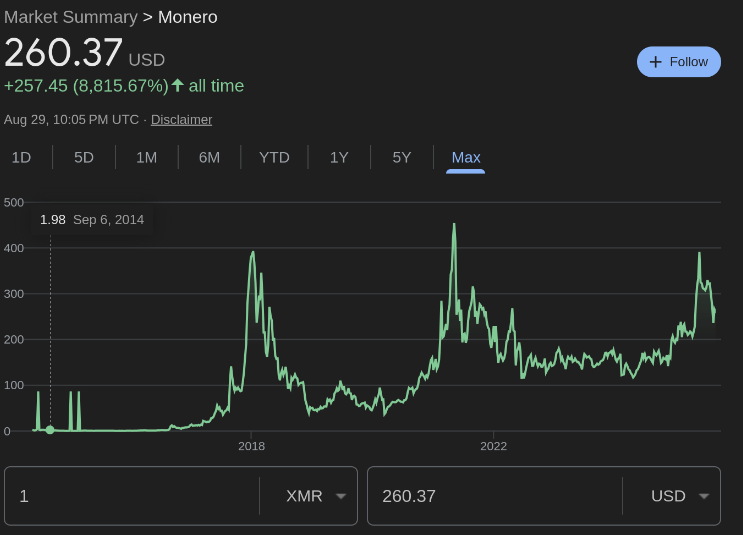Click the 2018 label on chart axis
This screenshot has width=743, height=535.
point(251,447)
